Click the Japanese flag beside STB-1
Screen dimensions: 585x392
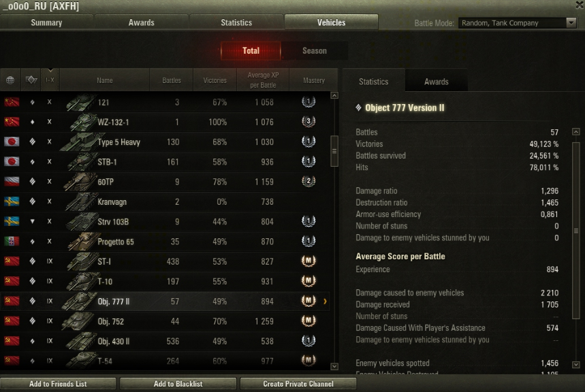click(12, 161)
